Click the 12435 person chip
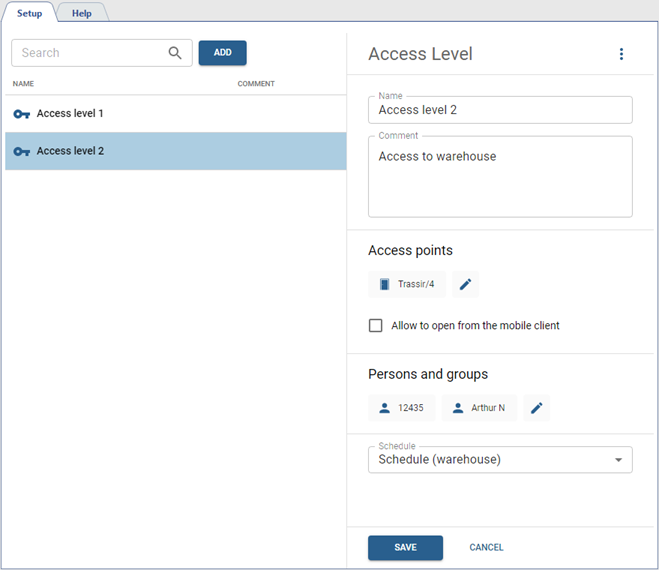 (x=402, y=408)
